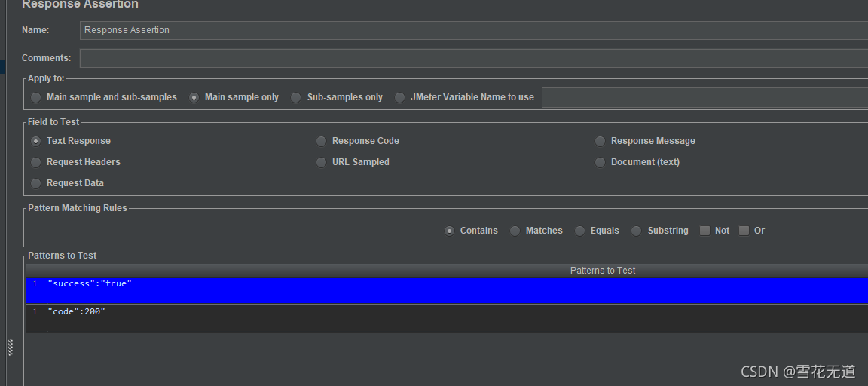Click the left panel splitter handle
This screenshot has width=868, height=386.
(10, 348)
